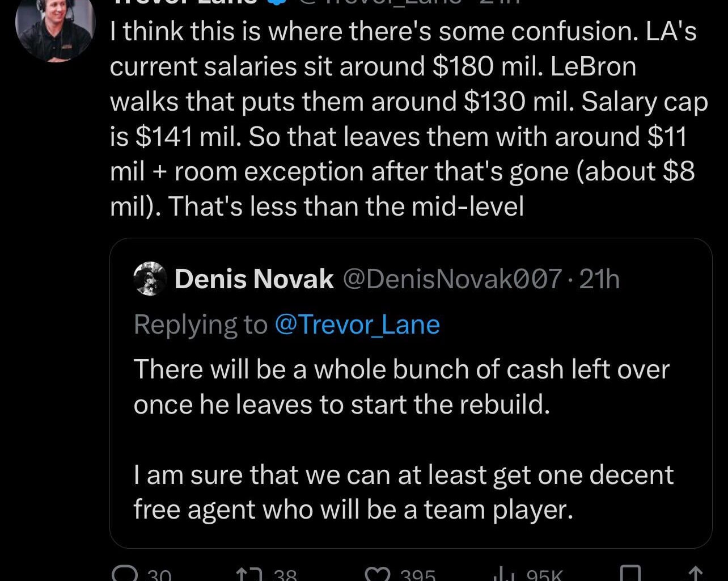Open the 21h timestamp on Denis Novak's tweet
Screen dimensions: 728x581
click(598, 279)
